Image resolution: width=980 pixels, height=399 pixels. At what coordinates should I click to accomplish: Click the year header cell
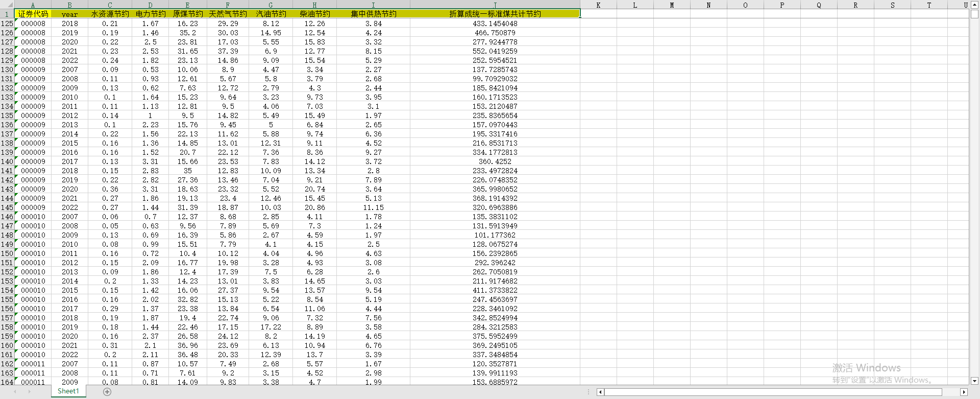(70, 14)
